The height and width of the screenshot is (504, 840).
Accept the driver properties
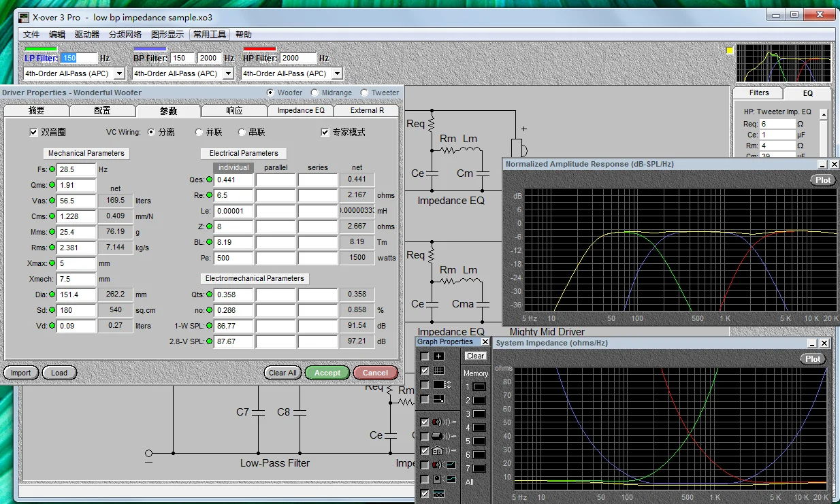[x=327, y=373]
